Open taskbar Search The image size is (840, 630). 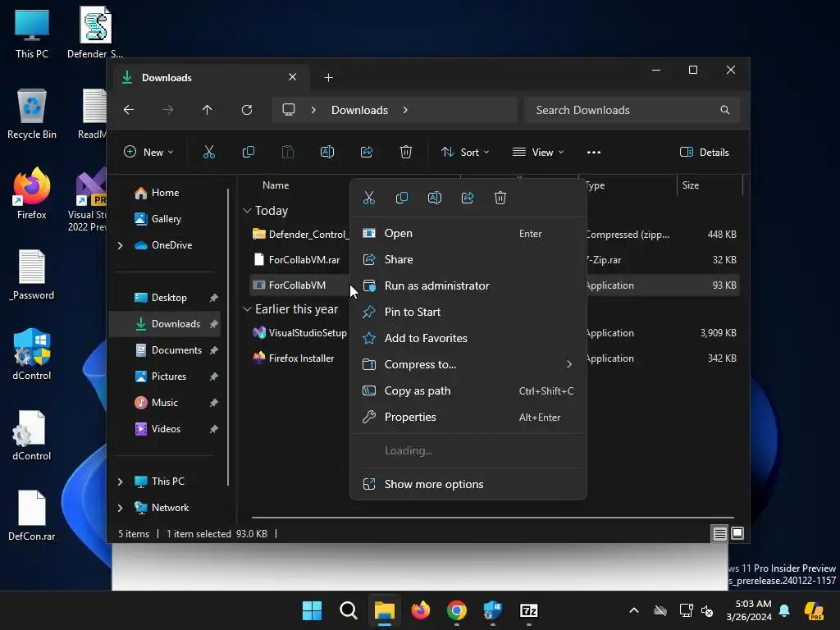click(x=348, y=610)
